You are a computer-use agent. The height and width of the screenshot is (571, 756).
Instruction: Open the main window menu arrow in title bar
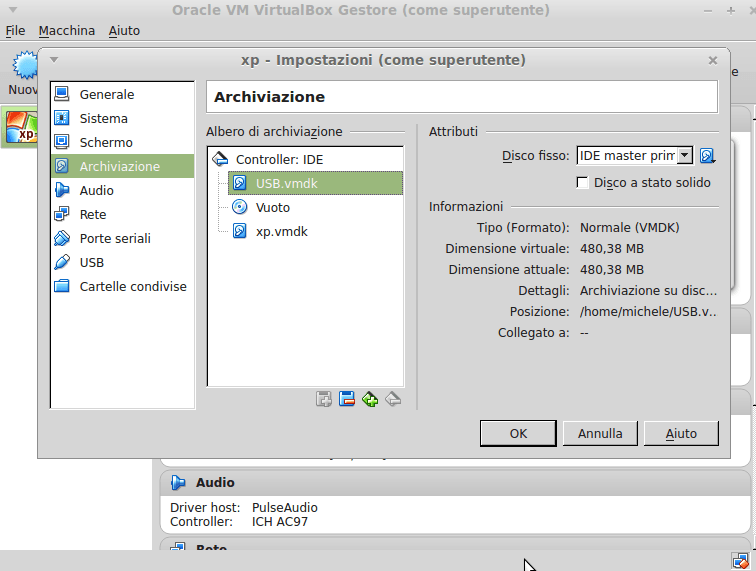point(13,10)
